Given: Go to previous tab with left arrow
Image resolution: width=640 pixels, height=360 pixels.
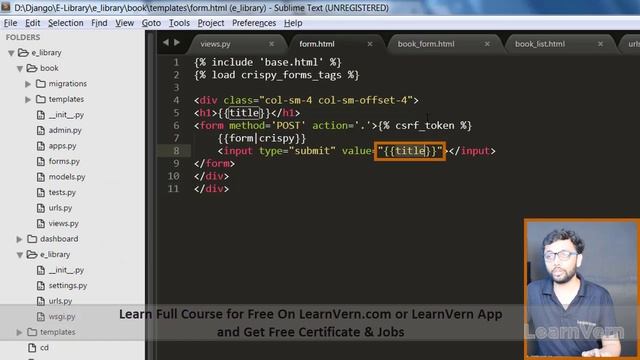Looking at the screenshot, I should point(165,42).
